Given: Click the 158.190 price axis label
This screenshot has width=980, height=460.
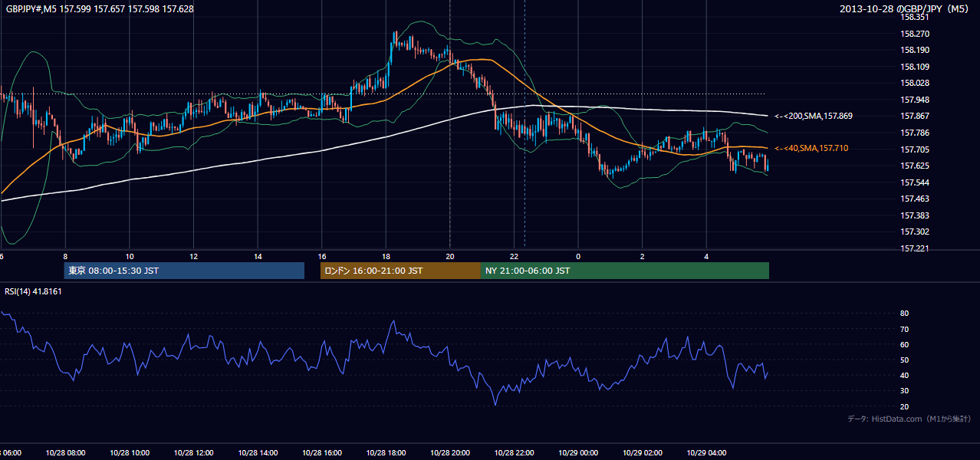Looking at the screenshot, I should pos(915,50).
